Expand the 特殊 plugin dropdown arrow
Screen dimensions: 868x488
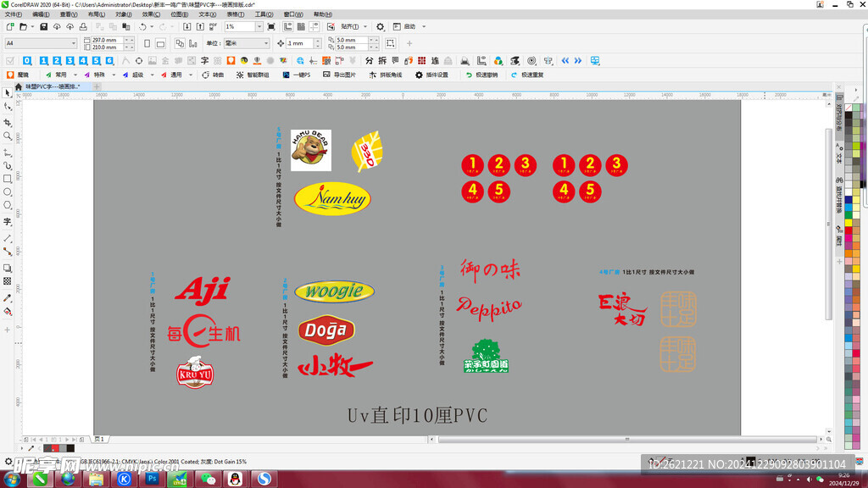pyautogui.click(x=114, y=75)
